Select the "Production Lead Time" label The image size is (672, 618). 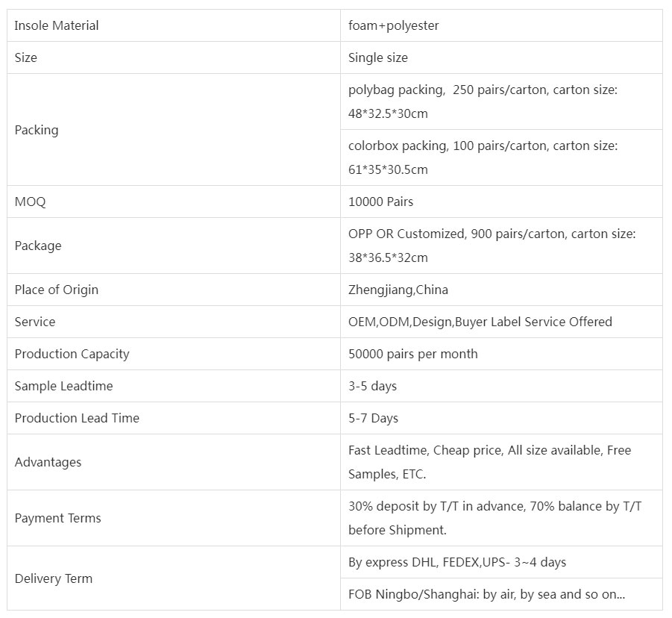click(77, 418)
